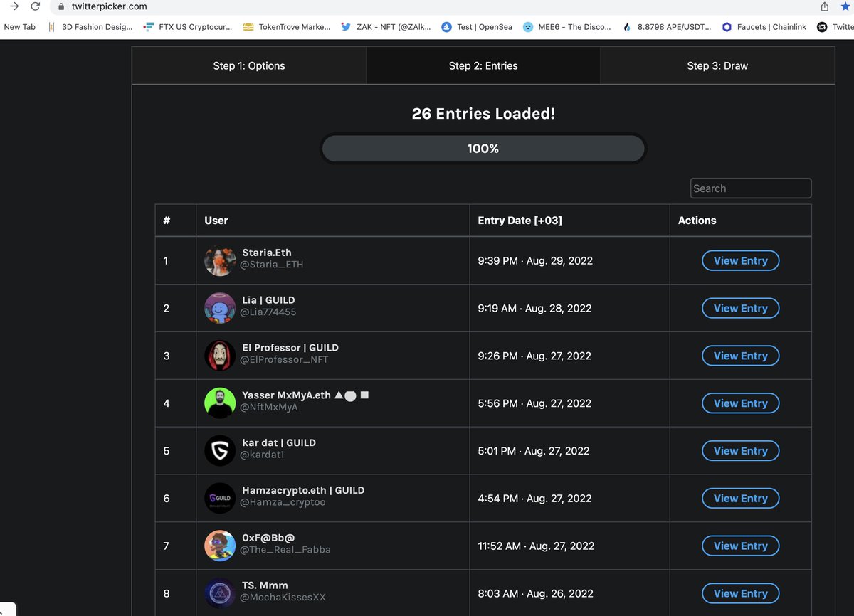
Task: Focus the Search entries field
Action: [x=751, y=188]
